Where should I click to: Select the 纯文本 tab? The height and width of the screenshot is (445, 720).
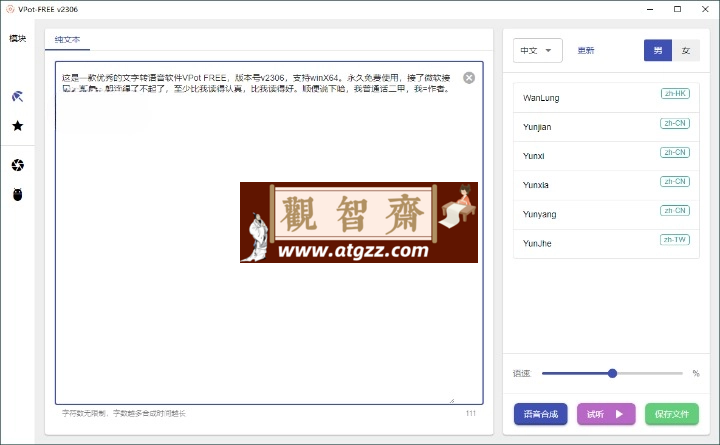tap(68, 39)
